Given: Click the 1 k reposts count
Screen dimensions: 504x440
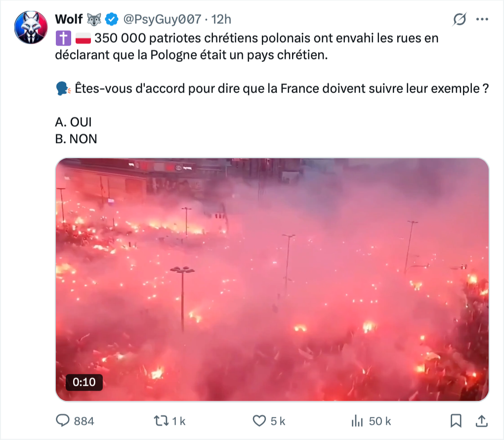Looking at the screenshot, I should tap(179, 421).
